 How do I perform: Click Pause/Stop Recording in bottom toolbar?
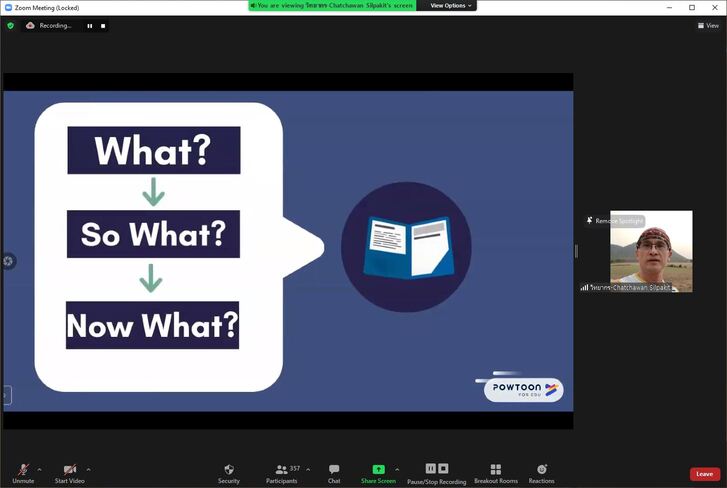pyautogui.click(x=438, y=470)
